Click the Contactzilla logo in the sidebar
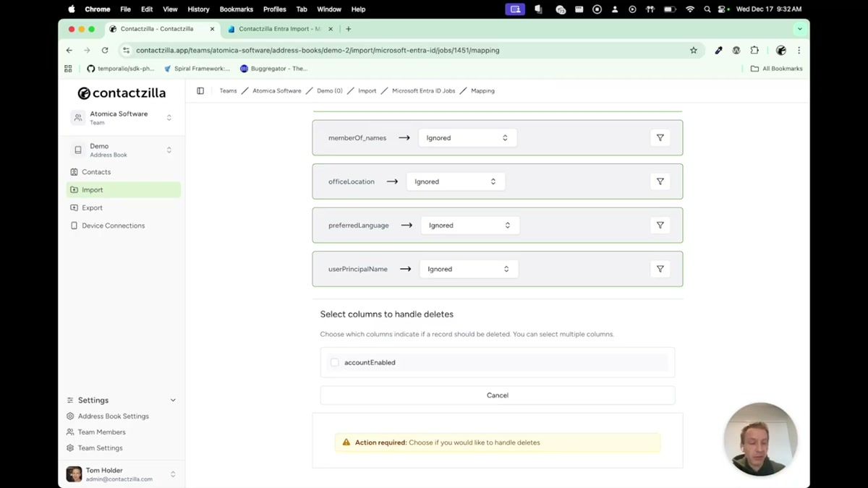The width and height of the screenshot is (868, 488). (x=122, y=93)
